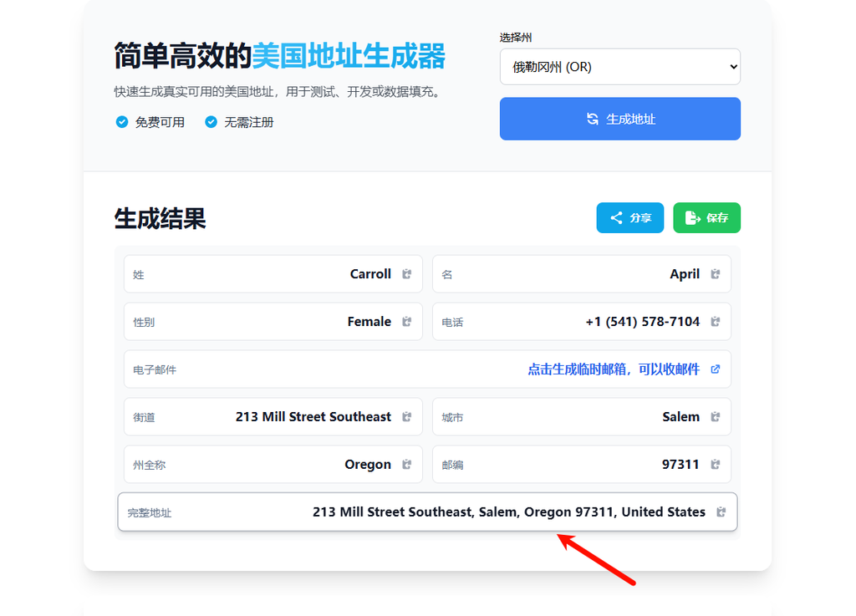
Task: Copy the city value Salem
Action: coord(716,417)
